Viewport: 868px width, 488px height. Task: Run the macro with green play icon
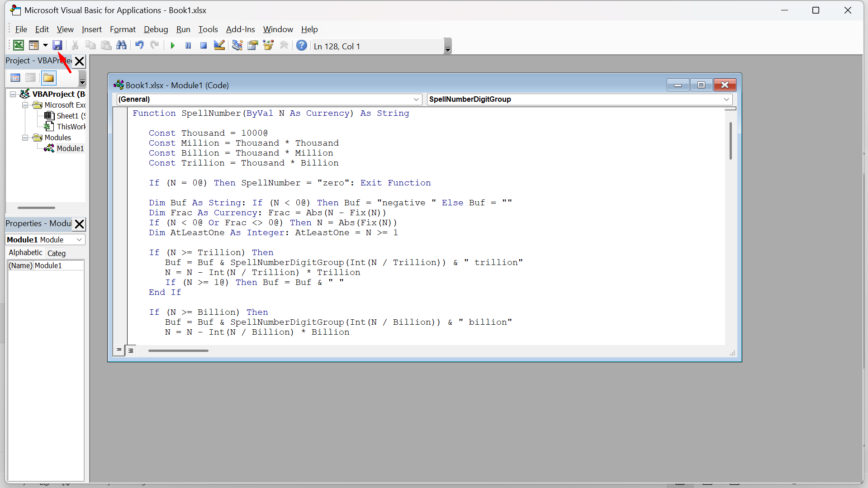pos(172,45)
